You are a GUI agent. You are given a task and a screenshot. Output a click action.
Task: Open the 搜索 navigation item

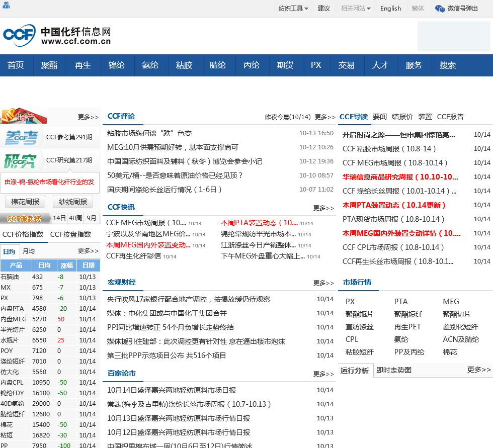[x=447, y=65]
